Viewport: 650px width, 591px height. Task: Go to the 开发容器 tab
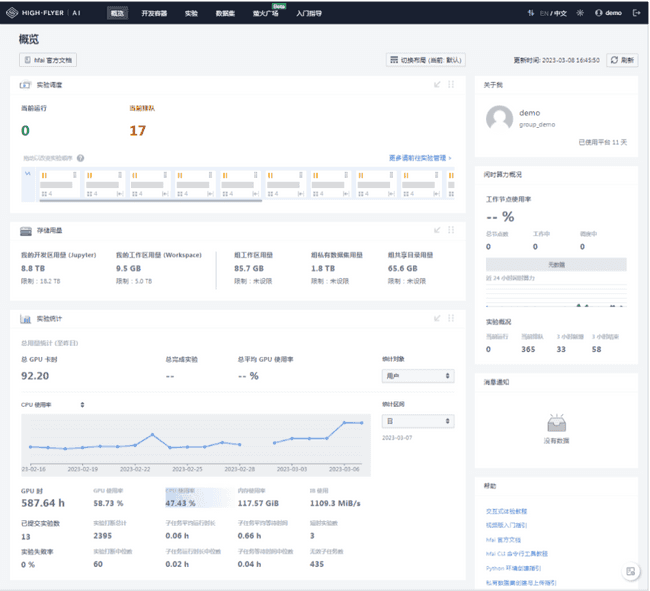(x=155, y=13)
